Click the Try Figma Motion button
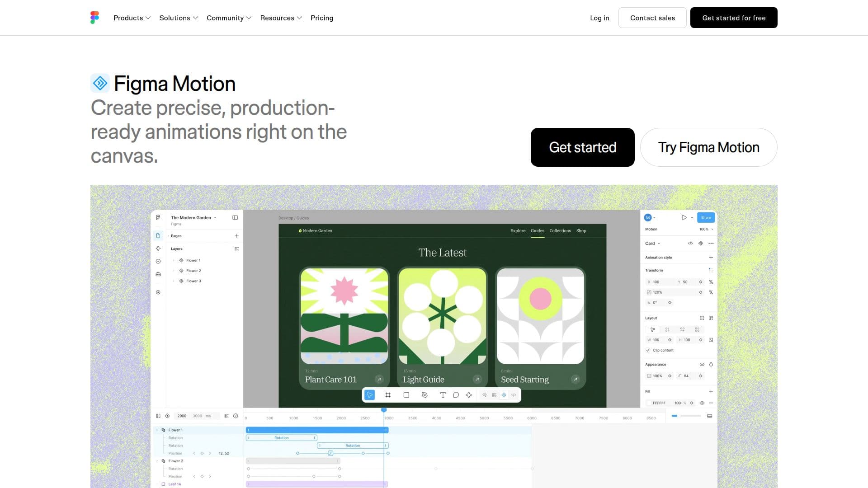The width and height of the screenshot is (868, 488). 708,147
